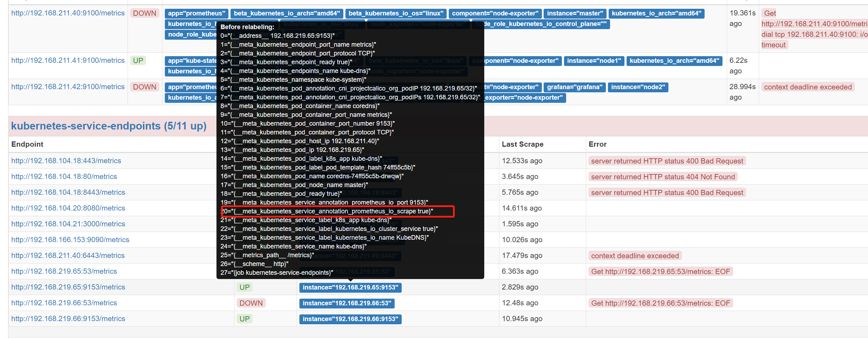868x339 pixels.
Task: Click the DOWN badge next to 192.168.219.66:53
Action: tap(251, 303)
